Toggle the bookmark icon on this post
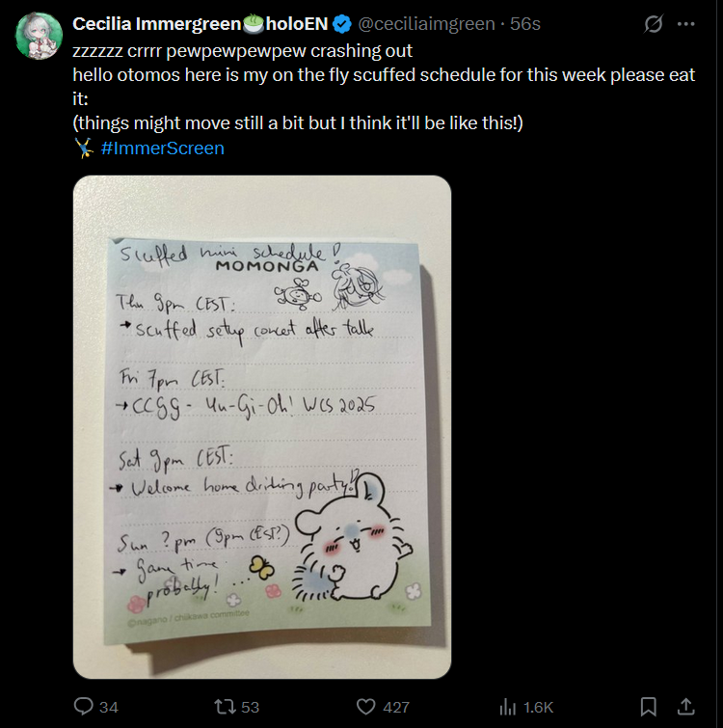This screenshot has width=723, height=728. 649,707
